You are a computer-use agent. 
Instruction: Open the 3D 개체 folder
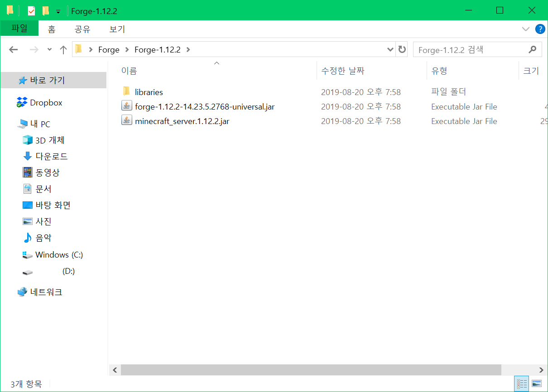(50, 140)
